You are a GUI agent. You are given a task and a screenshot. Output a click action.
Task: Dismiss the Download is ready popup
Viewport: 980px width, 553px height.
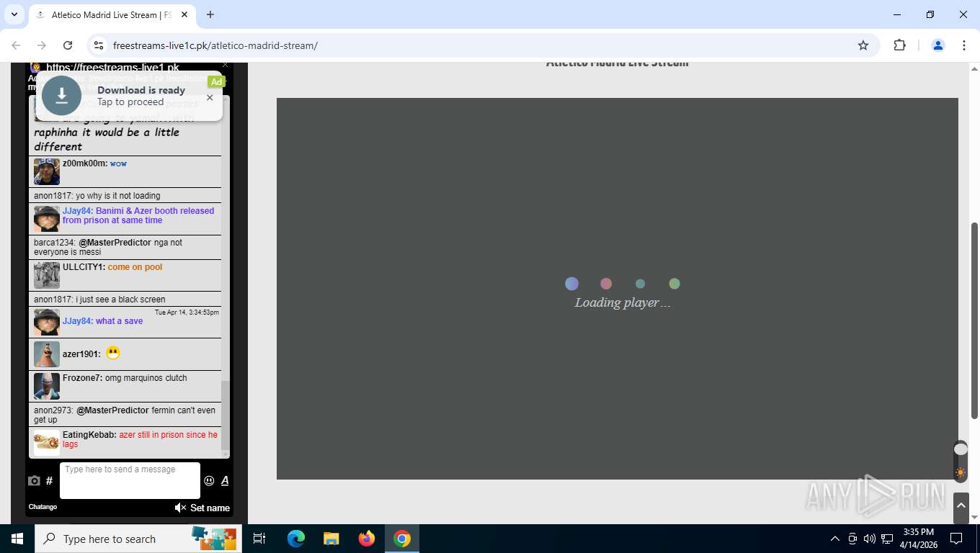(210, 97)
